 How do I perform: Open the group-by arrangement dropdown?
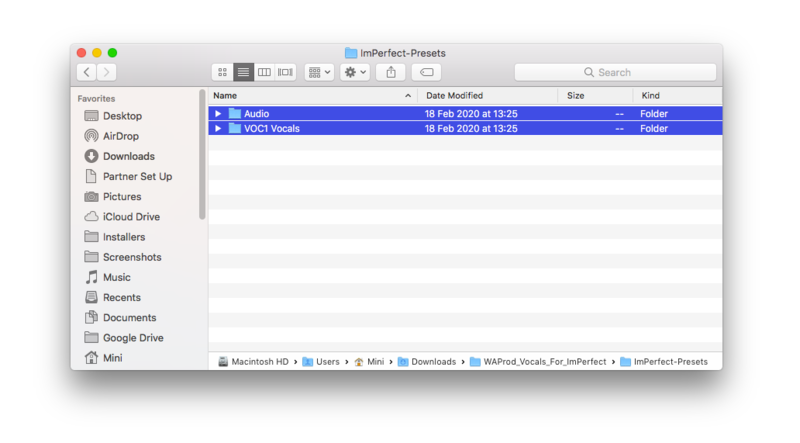[319, 72]
